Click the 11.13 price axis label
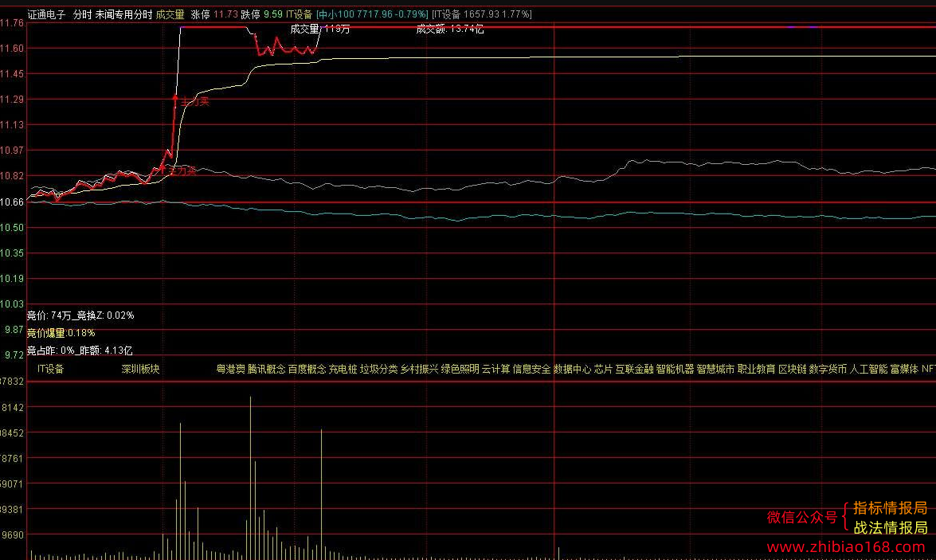 pyautogui.click(x=12, y=125)
